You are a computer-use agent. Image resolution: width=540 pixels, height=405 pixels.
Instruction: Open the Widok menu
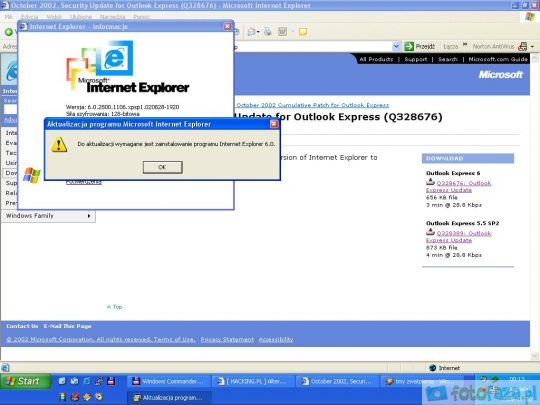[54, 17]
